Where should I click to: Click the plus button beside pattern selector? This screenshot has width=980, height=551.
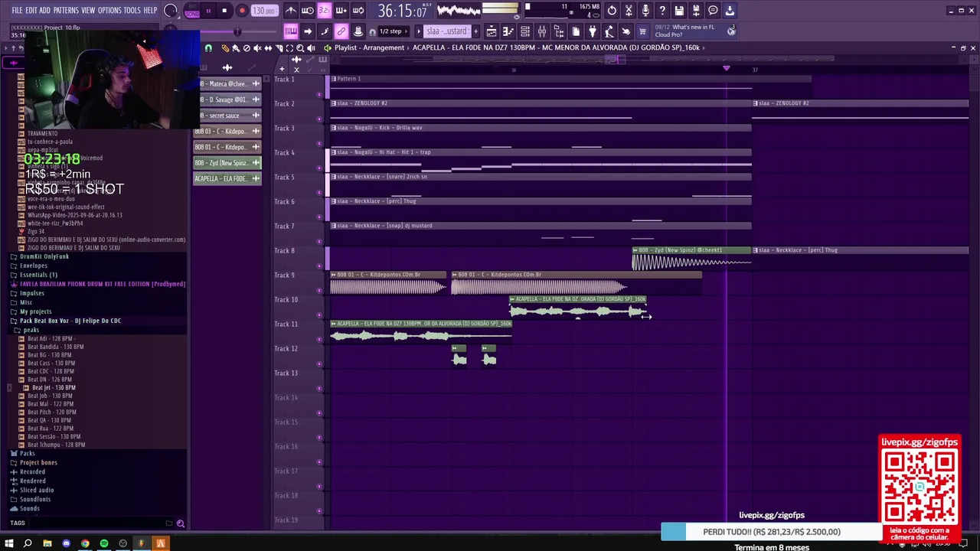click(x=475, y=31)
